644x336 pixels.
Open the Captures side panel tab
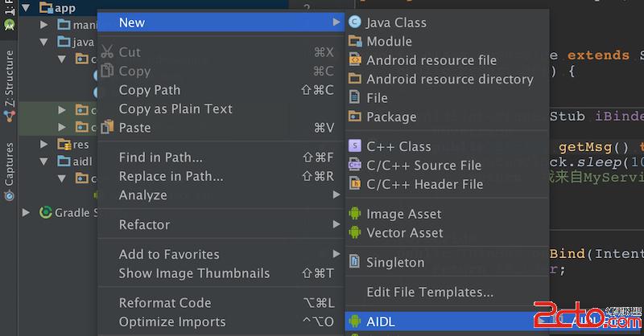pyautogui.click(x=9, y=163)
